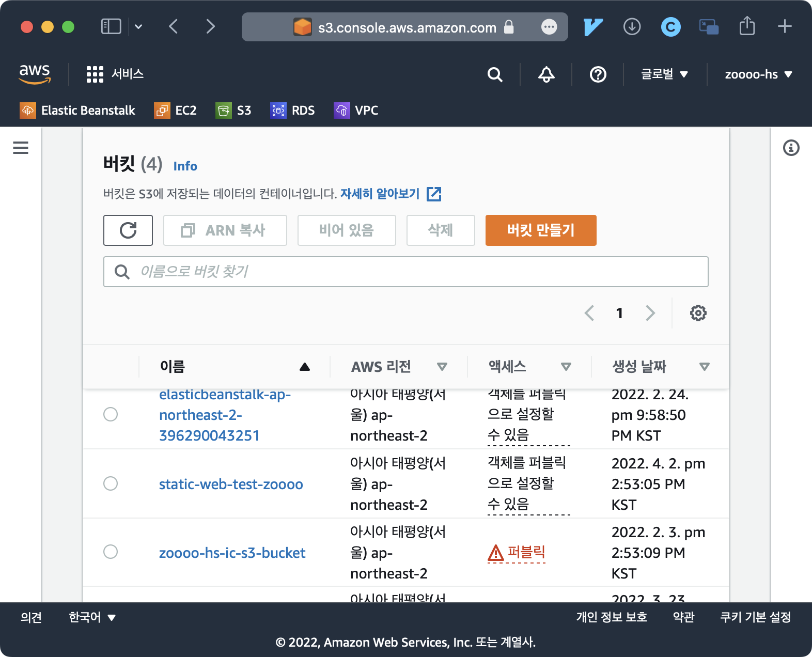
Task: Click the ARN 복사 button
Action: [225, 230]
